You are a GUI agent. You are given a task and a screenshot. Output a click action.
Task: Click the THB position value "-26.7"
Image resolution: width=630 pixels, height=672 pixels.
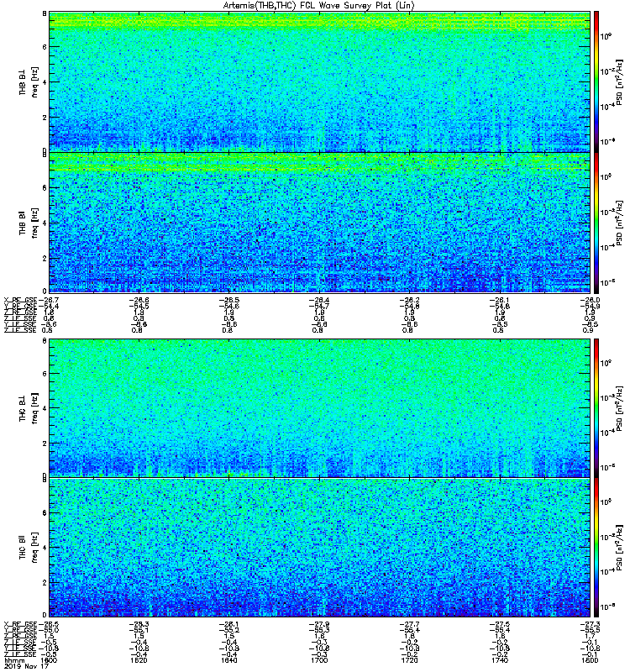(x=48, y=300)
